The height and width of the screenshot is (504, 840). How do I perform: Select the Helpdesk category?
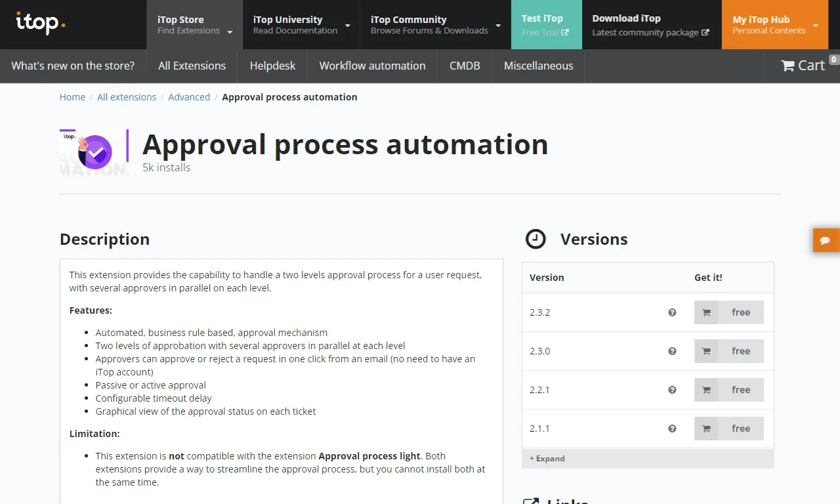click(x=272, y=66)
